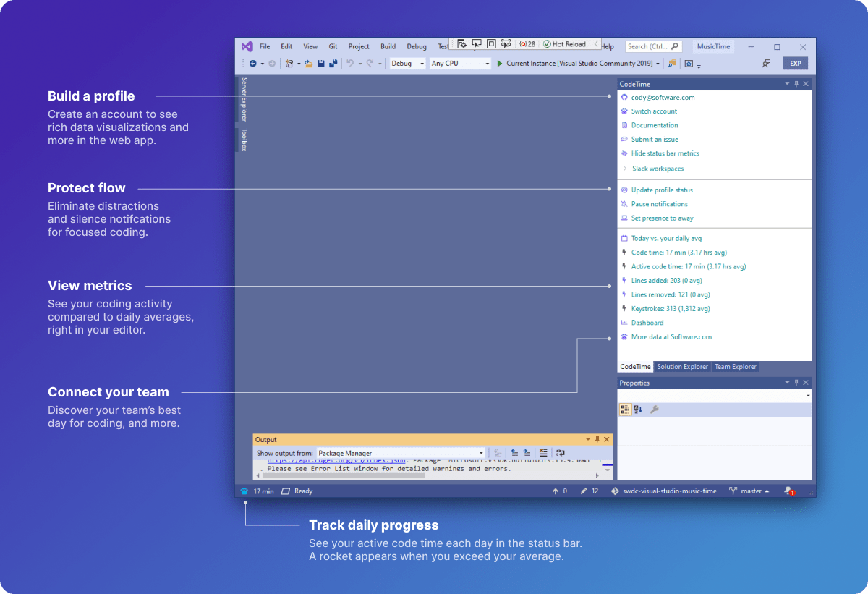
Task: Click the single-disk Save icon
Action: [x=320, y=64]
